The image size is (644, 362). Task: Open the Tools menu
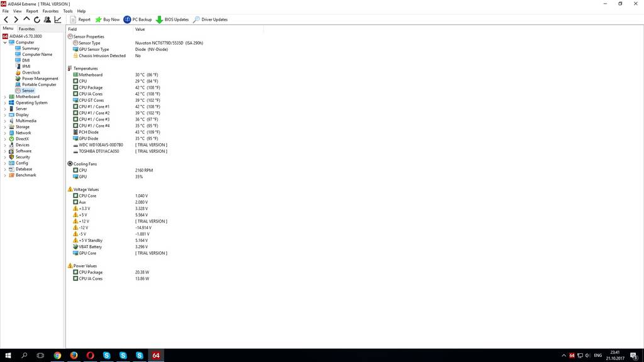(x=68, y=11)
